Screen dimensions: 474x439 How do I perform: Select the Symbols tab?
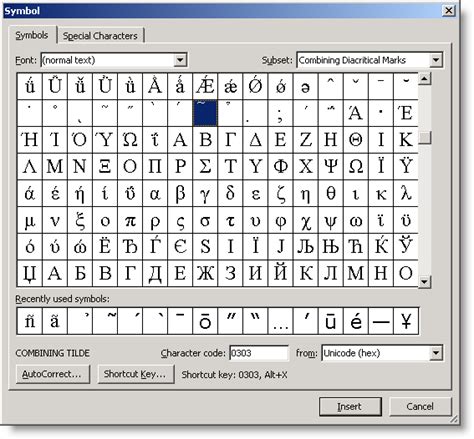click(32, 35)
